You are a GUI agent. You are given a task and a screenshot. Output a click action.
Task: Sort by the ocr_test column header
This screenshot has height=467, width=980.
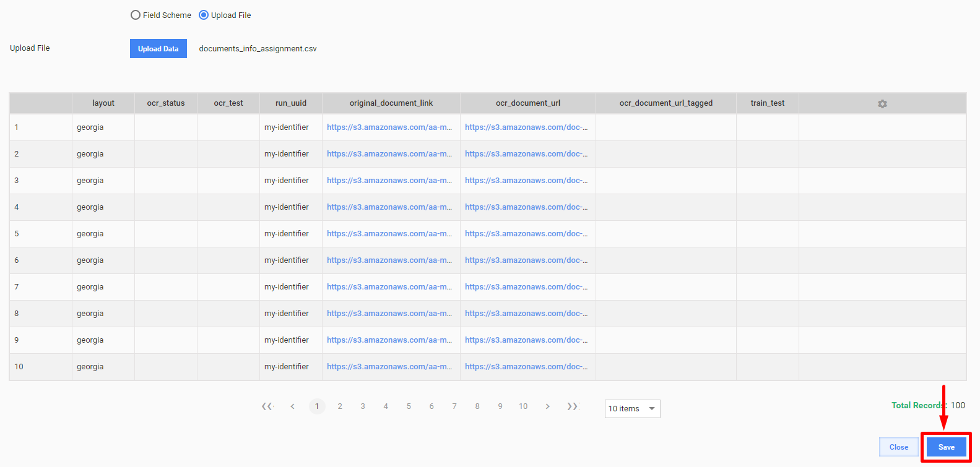click(228, 103)
